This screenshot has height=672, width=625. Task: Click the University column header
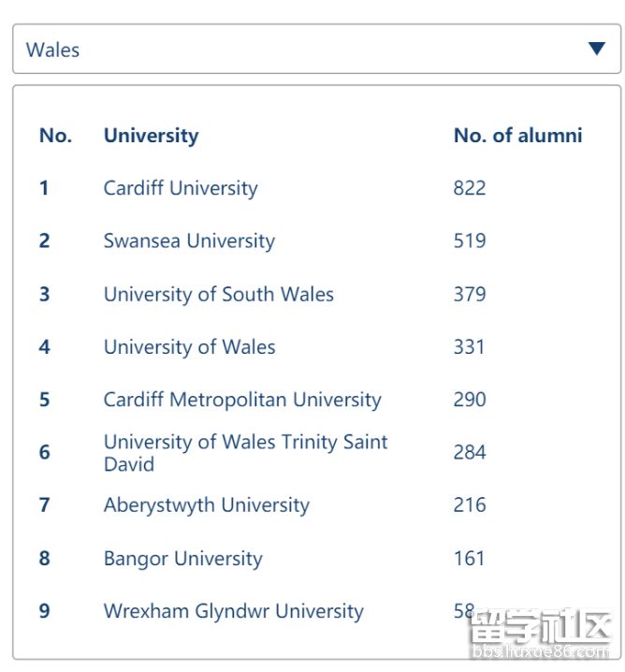(x=151, y=136)
